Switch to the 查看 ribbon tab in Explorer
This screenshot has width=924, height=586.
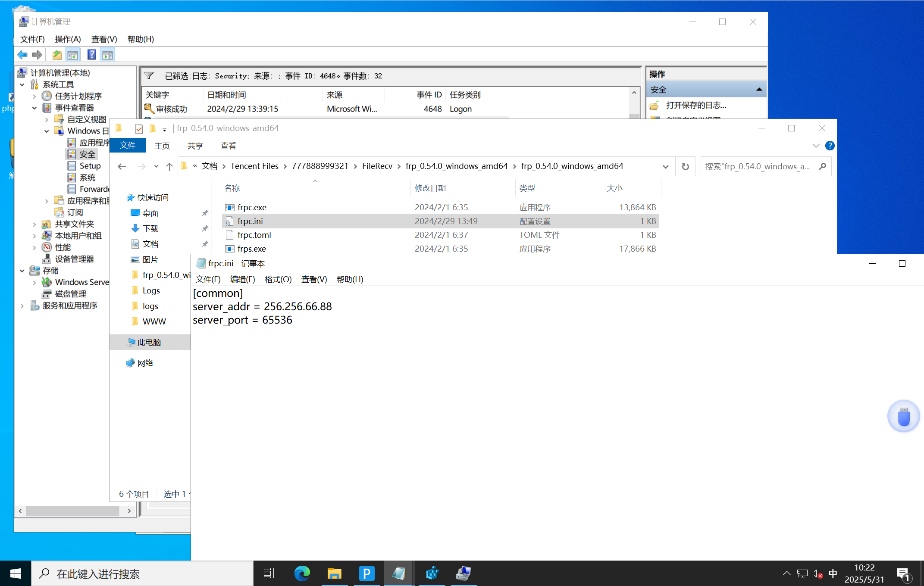pyautogui.click(x=228, y=146)
